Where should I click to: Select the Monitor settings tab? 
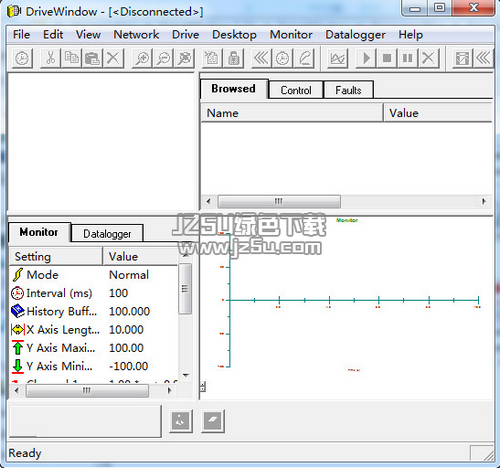pos(39,232)
